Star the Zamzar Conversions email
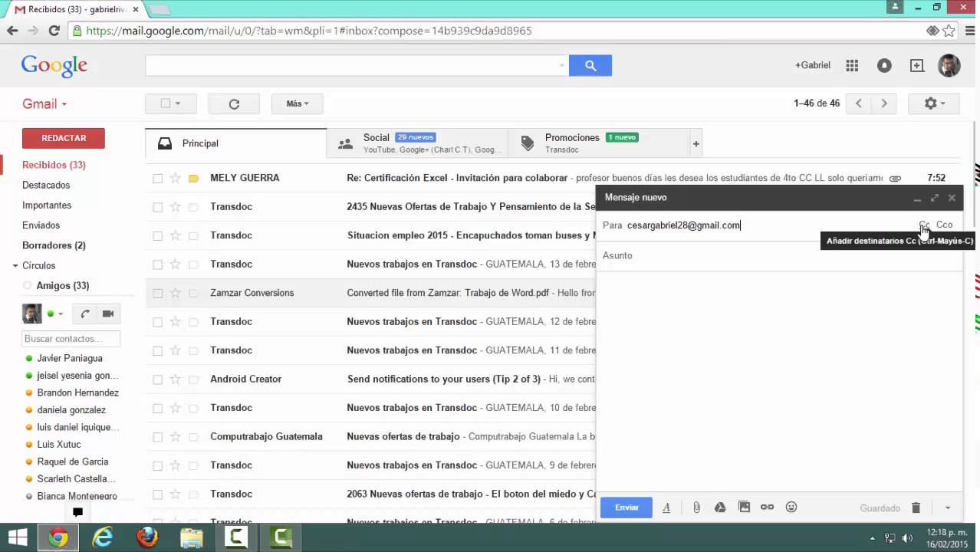This screenshot has height=552, width=980. click(175, 293)
